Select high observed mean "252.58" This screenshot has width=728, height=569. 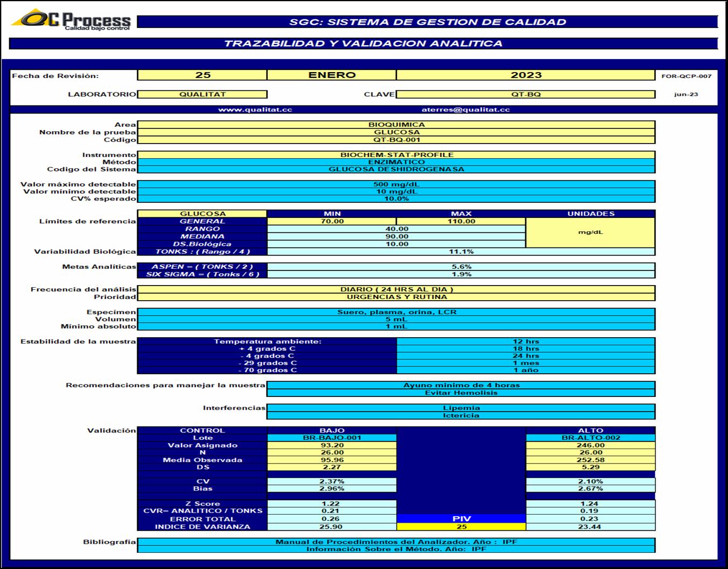[x=590, y=460]
